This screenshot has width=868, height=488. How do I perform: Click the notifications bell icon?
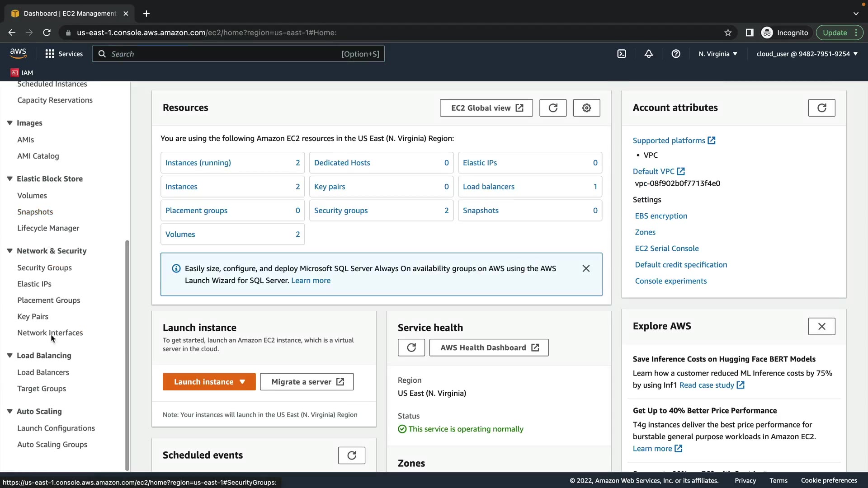(x=649, y=54)
